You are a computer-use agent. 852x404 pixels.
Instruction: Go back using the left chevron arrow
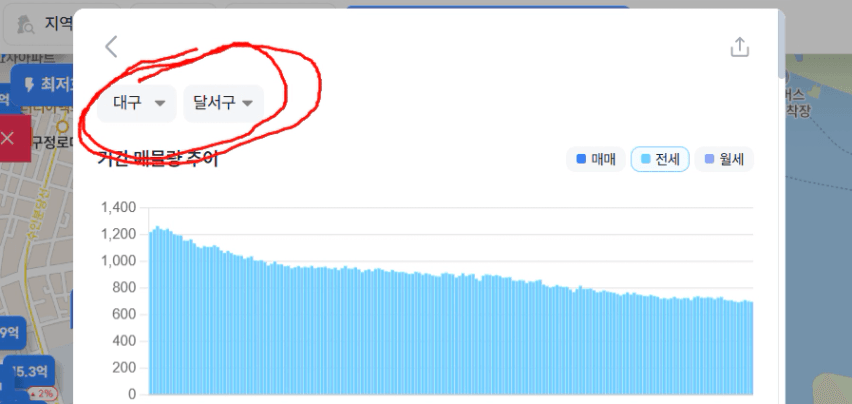coord(111,47)
